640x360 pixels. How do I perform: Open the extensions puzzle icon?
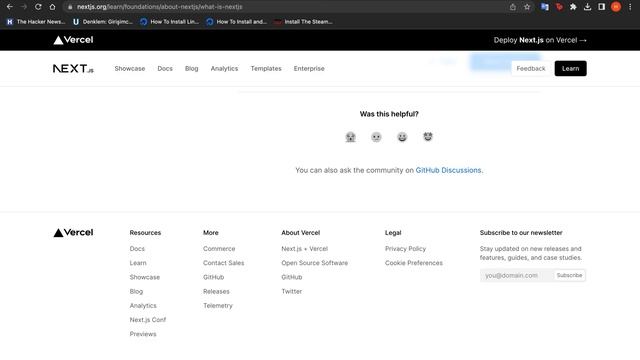tap(573, 7)
